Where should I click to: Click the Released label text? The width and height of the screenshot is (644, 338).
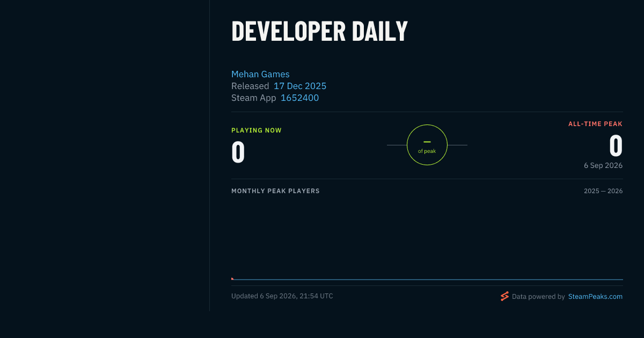tap(250, 86)
